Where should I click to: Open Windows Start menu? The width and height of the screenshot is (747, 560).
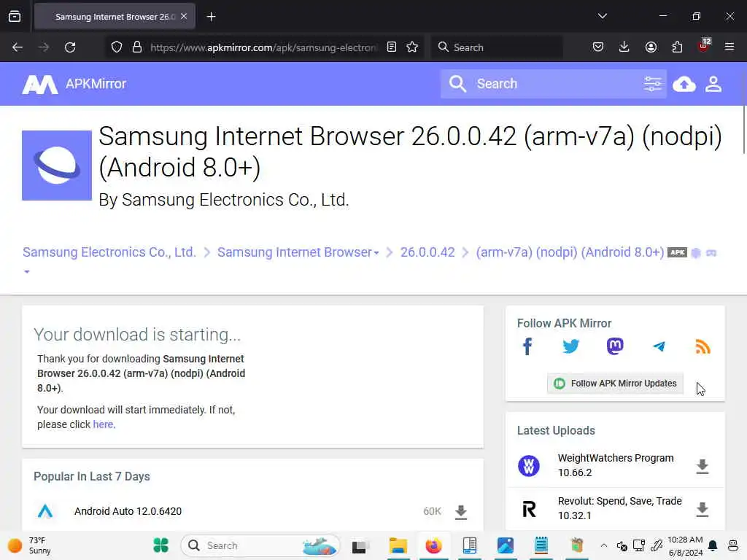(161, 545)
